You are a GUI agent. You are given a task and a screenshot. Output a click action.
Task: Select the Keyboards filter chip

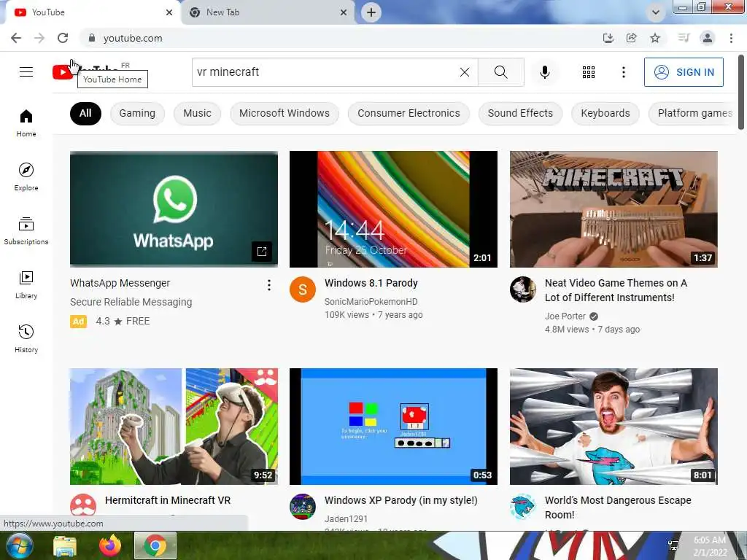click(605, 113)
